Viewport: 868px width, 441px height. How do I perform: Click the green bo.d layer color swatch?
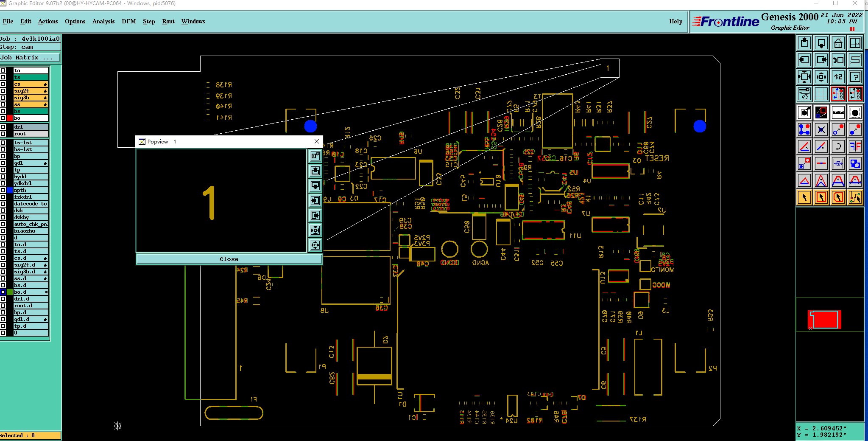click(x=10, y=292)
